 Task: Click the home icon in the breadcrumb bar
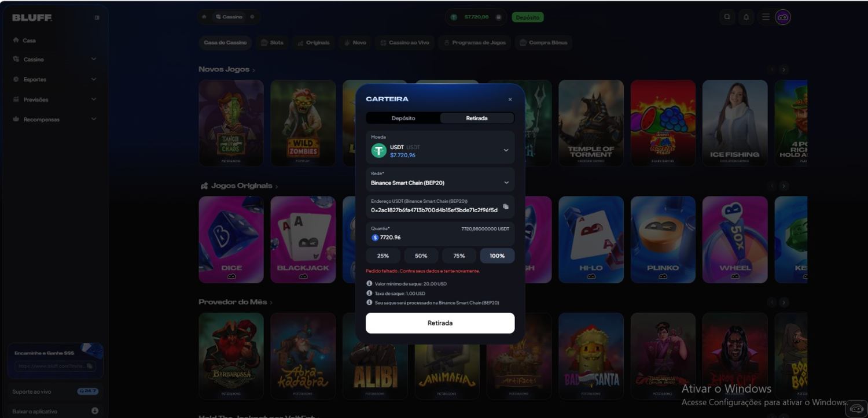[204, 17]
